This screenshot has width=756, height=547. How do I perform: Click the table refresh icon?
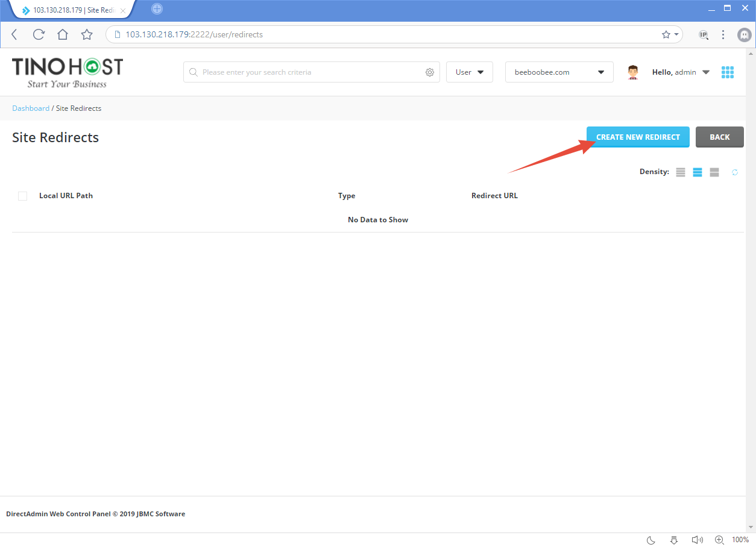[735, 172]
